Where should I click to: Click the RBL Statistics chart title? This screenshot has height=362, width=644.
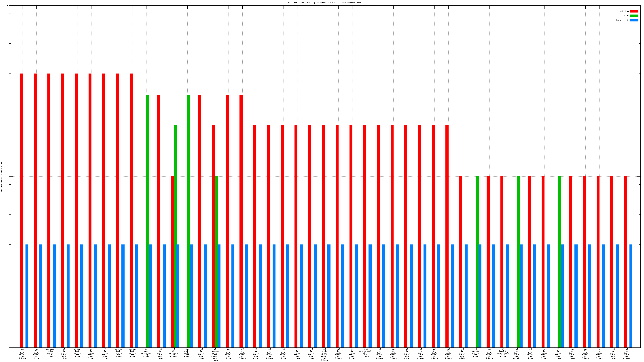(x=324, y=3)
